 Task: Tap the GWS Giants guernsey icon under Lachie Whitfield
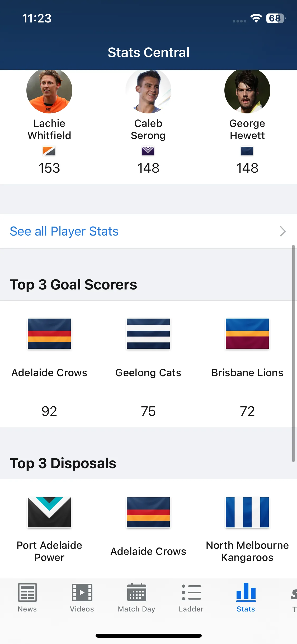coord(49,151)
